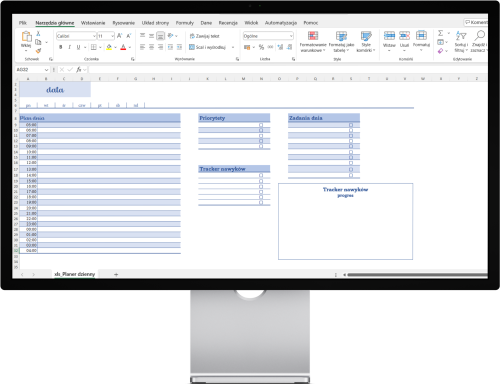
Task: Open the Plik menu
Action: [x=23, y=23]
